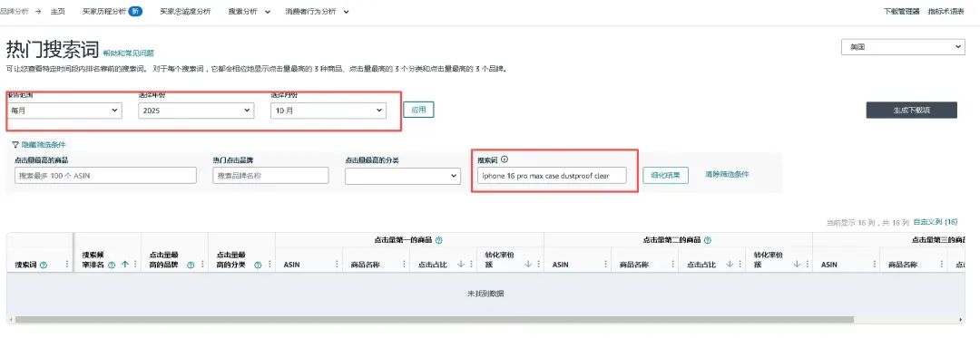Click the 生成下载项 button
Image resolution: width=980 pixels, height=338 pixels.
pos(911,110)
